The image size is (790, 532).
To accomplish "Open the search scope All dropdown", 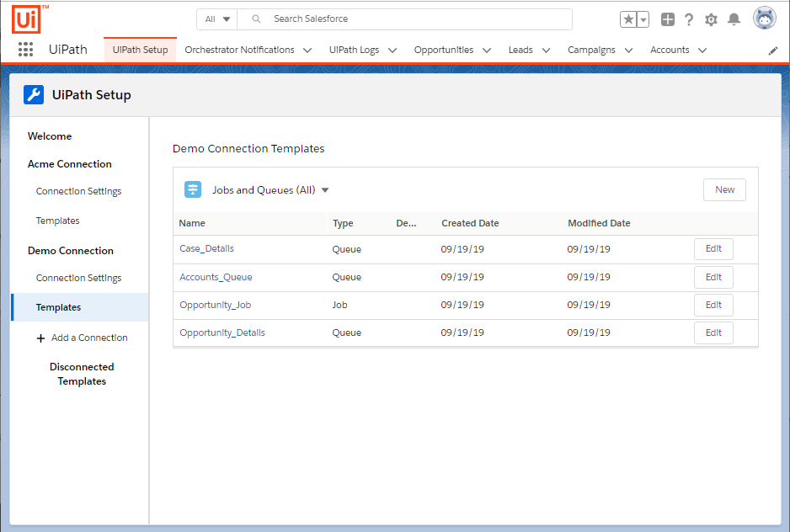I will point(216,19).
